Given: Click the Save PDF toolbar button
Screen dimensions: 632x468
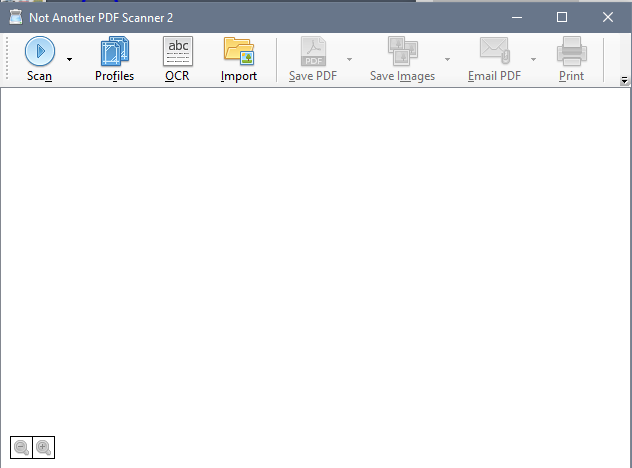Looking at the screenshot, I should 313,59.
